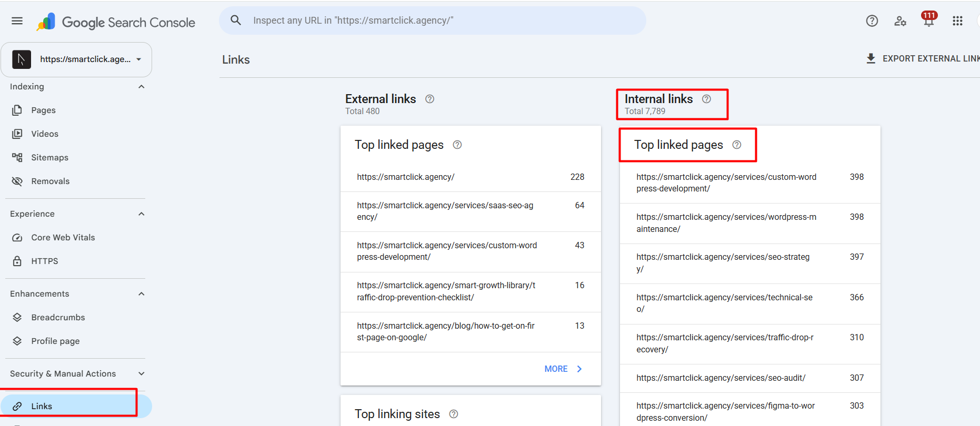Click MORE under external top linked pages
The width and height of the screenshot is (980, 426).
[x=563, y=369]
